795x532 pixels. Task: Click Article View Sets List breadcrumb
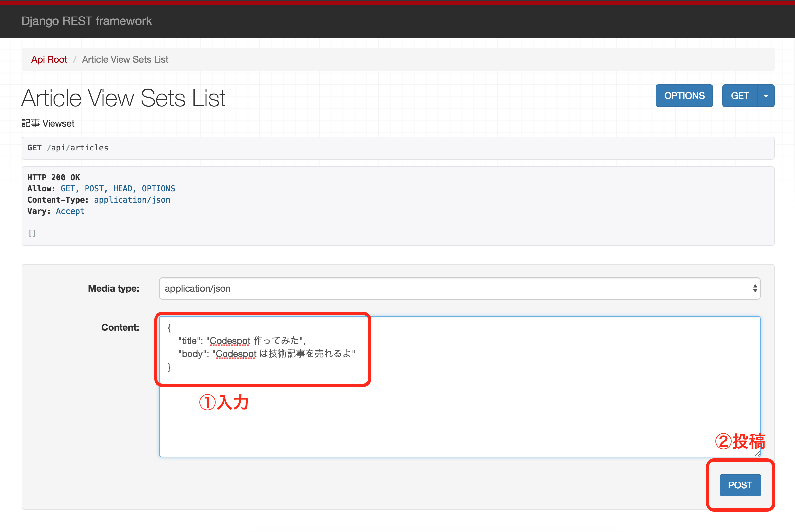(x=125, y=59)
